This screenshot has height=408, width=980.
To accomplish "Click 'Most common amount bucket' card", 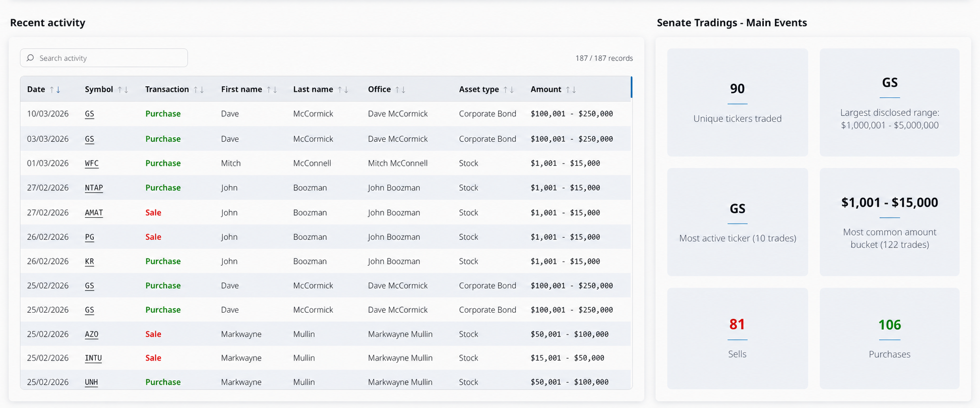I will 890,222.
